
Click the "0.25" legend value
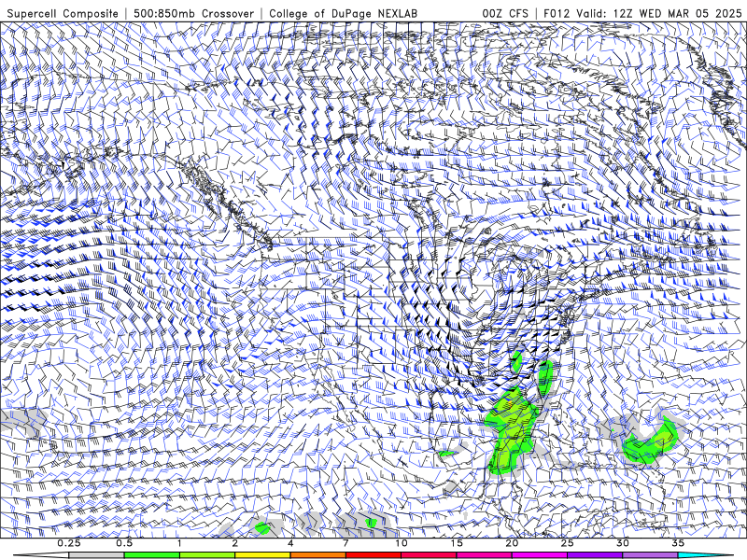(x=68, y=543)
